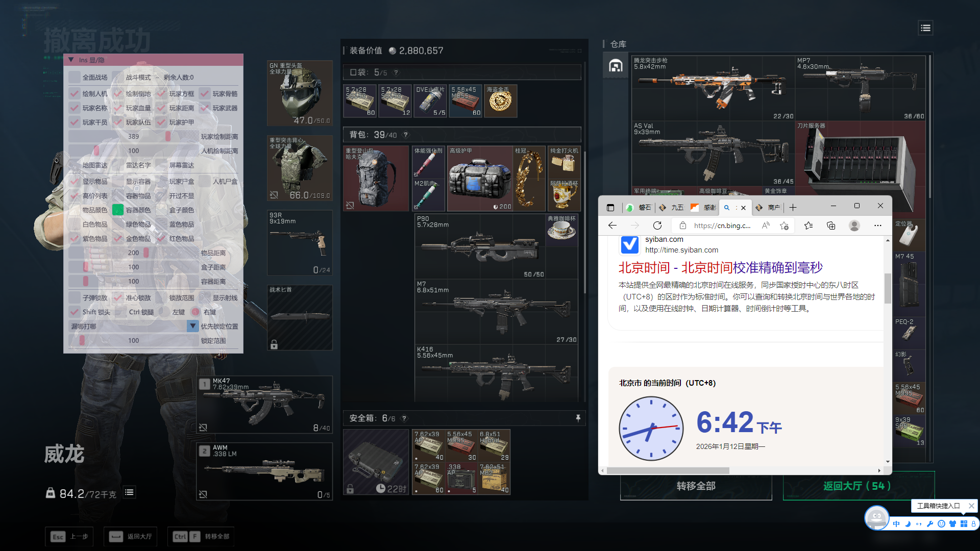Open browser Collections icon
This screenshot has width=980, height=551.
click(x=831, y=226)
